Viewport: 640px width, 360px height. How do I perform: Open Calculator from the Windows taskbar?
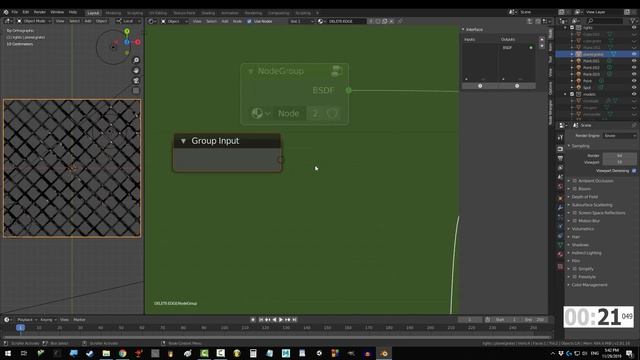[253, 353]
